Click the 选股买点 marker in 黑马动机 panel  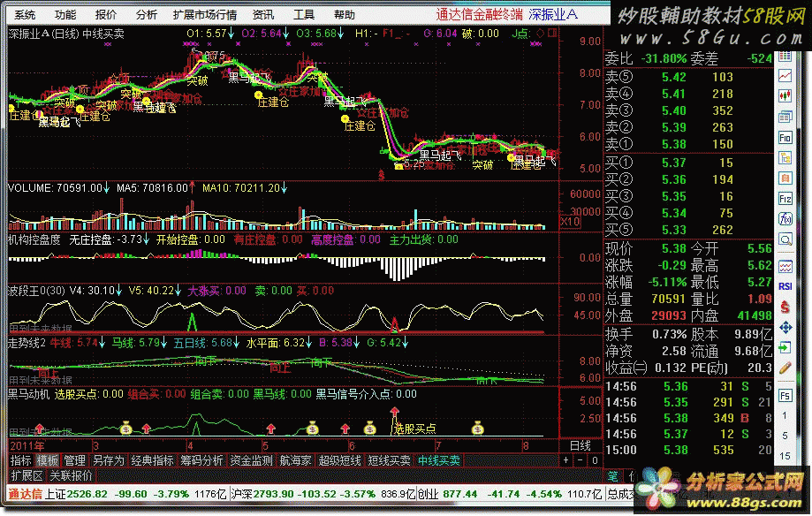tap(414, 429)
